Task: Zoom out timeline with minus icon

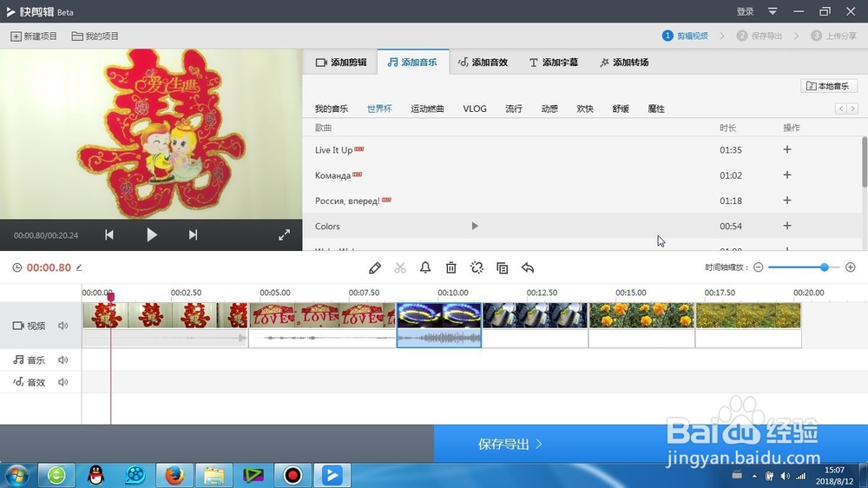Action: click(x=759, y=267)
